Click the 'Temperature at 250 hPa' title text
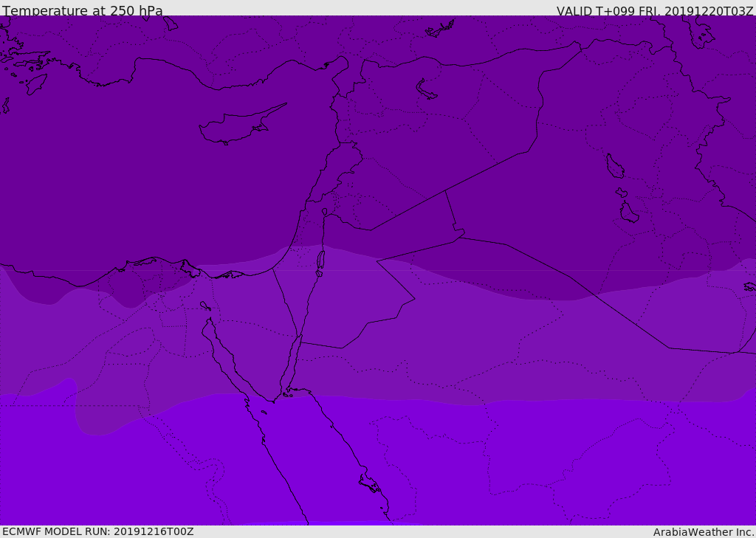Screen dimensions: 756x538 point(83,10)
